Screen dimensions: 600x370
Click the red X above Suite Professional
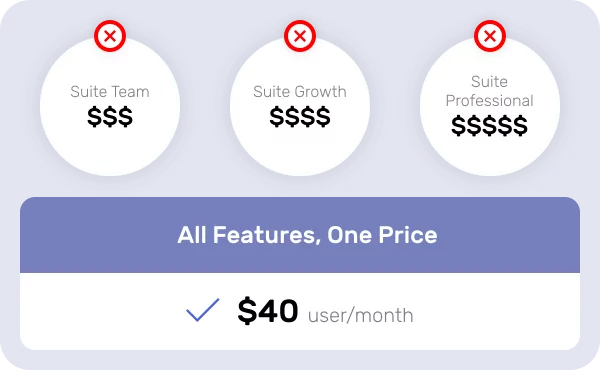490,36
